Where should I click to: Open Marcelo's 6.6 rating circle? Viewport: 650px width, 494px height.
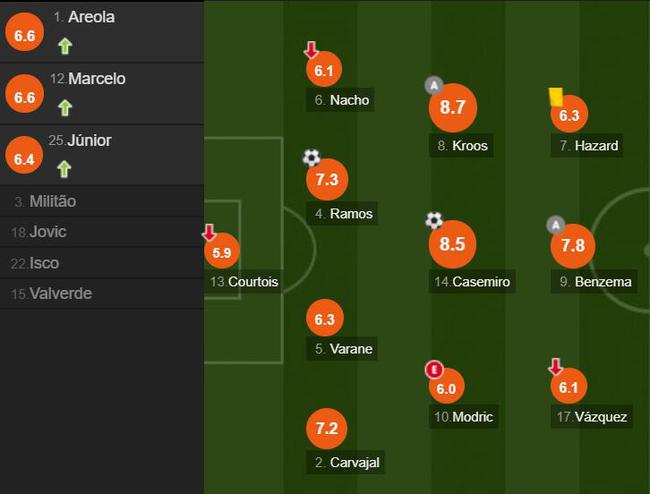[24, 94]
